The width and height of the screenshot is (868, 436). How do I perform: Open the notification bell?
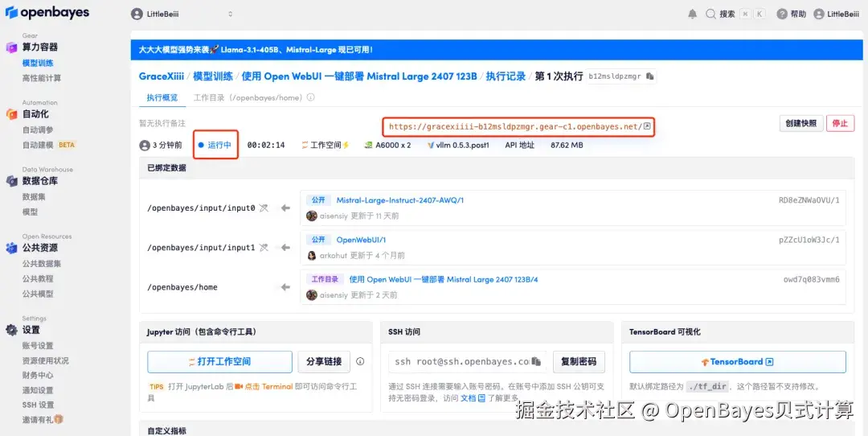[x=692, y=14]
